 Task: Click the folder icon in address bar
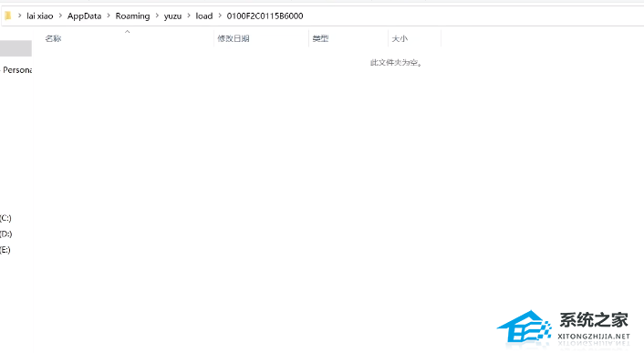tap(8, 16)
